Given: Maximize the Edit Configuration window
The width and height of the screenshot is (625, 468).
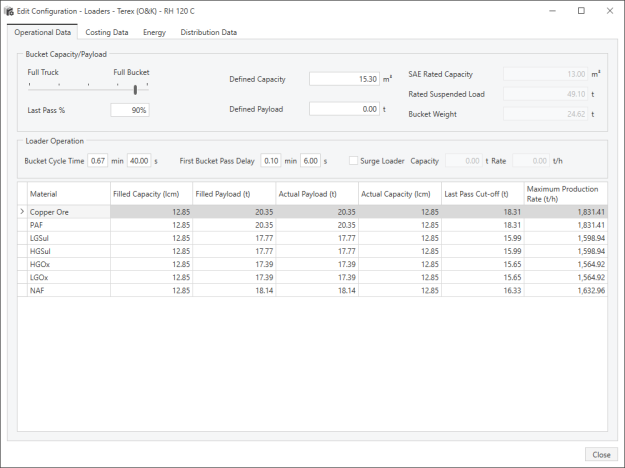Looking at the screenshot, I should click(x=581, y=11).
